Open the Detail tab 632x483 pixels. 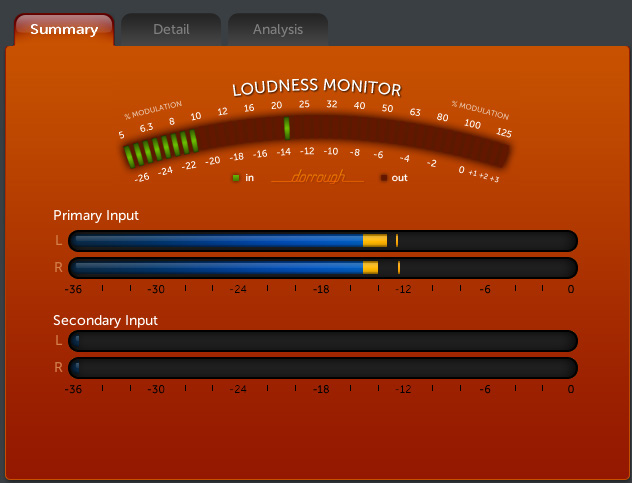[x=171, y=29]
